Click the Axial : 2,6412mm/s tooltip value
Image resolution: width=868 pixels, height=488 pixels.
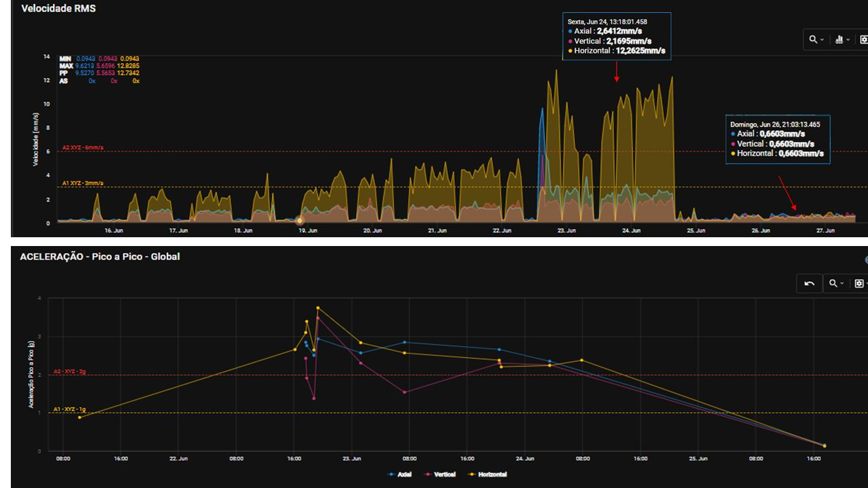[x=608, y=31]
